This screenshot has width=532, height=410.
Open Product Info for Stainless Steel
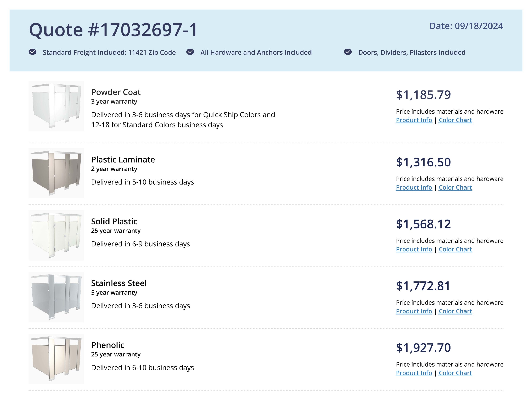pos(414,311)
